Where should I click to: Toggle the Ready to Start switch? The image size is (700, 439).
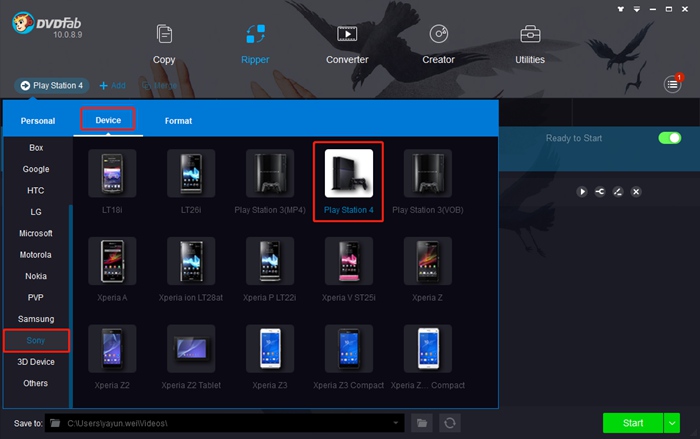(670, 138)
